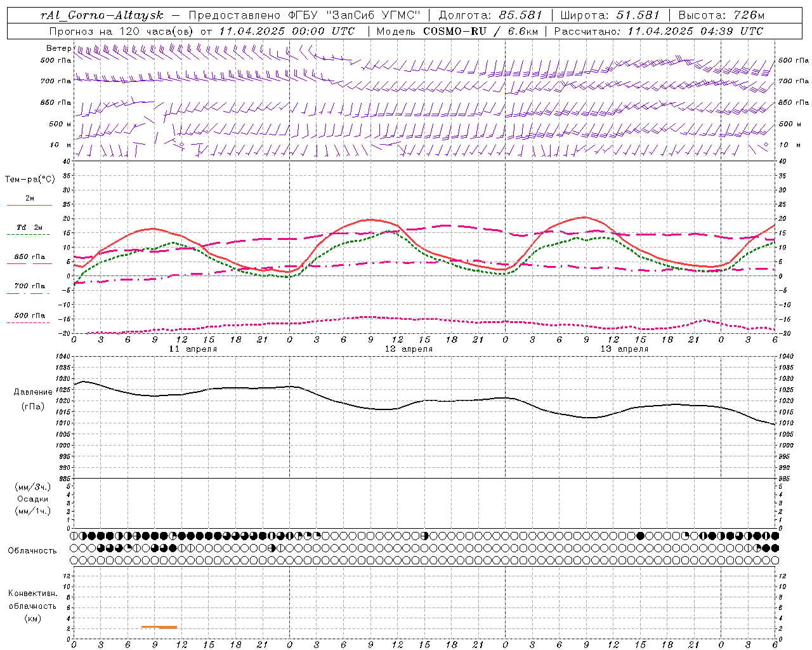The height and width of the screenshot is (650, 812).
Task: Click the 'Давление' pressure panel label
Action: pyautogui.click(x=33, y=392)
